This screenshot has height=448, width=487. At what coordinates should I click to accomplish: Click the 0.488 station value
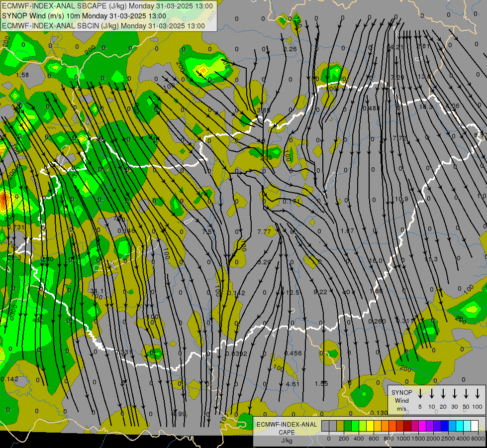coord(371,108)
